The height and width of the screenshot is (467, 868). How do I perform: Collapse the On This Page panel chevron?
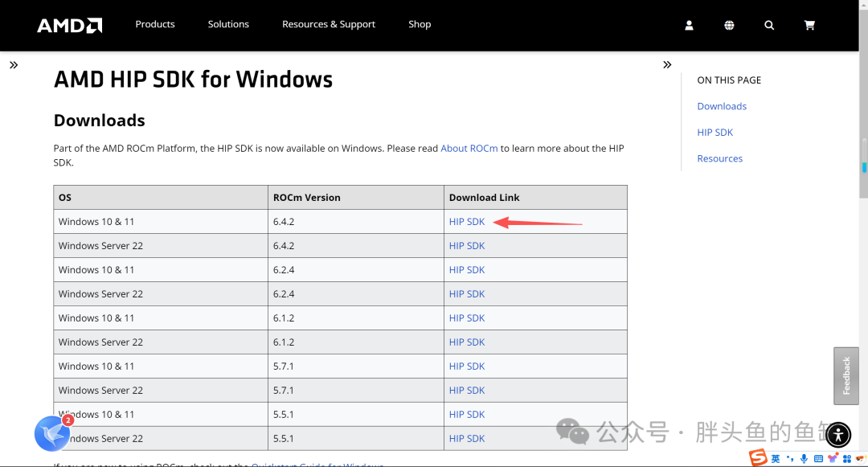tap(667, 65)
